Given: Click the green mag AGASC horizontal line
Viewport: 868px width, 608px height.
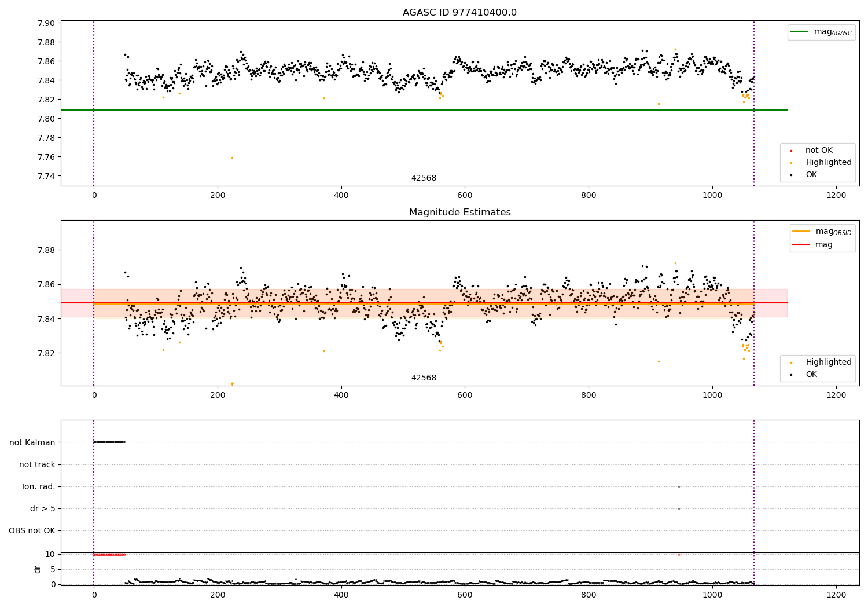Looking at the screenshot, I should click(424, 110).
